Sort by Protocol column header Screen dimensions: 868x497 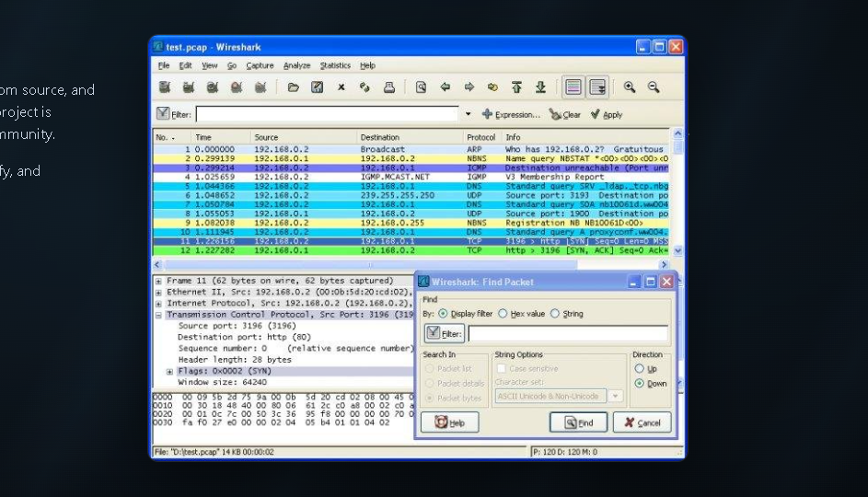coord(481,137)
